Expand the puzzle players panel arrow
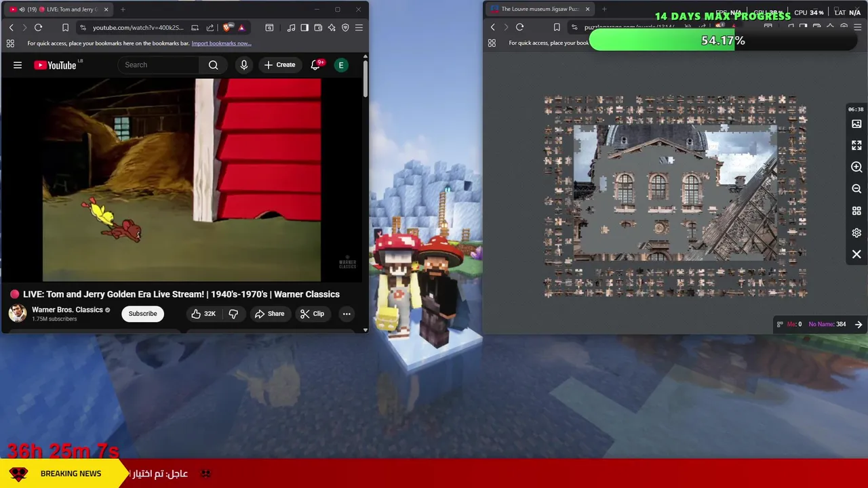The width and height of the screenshot is (868, 488). point(859,325)
